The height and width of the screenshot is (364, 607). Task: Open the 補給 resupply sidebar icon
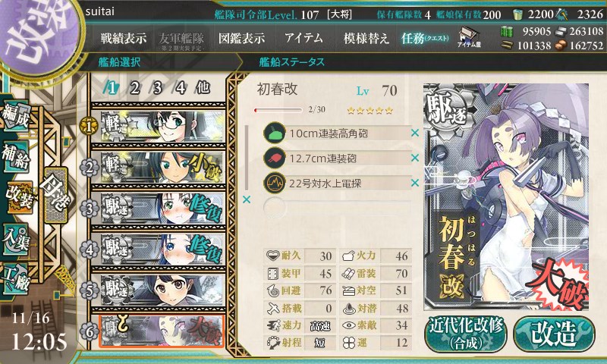(16, 156)
